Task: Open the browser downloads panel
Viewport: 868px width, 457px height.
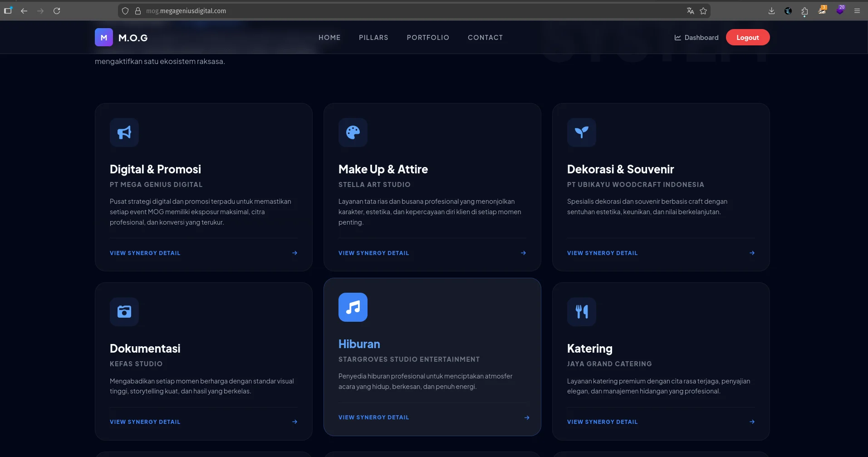Action: 771,11
